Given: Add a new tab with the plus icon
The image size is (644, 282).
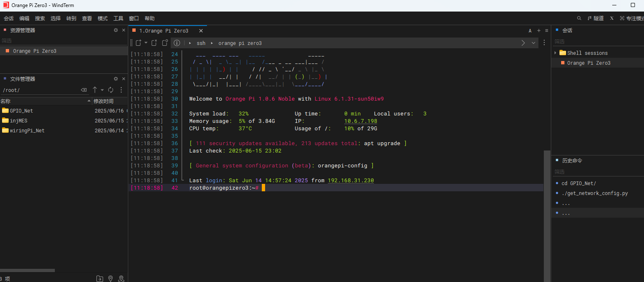Looking at the screenshot, I should click(x=538, y=31).
